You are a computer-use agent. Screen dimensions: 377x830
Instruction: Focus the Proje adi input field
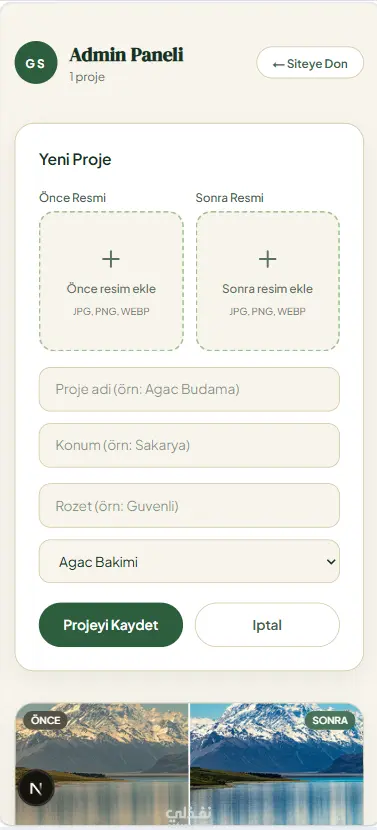tap(189, 389)
